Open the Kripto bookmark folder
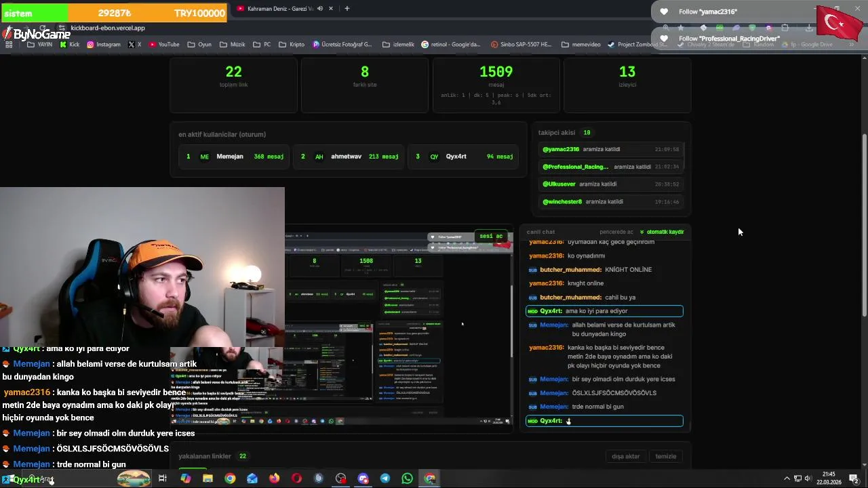The image size is (868, 488). click(292, 45)
